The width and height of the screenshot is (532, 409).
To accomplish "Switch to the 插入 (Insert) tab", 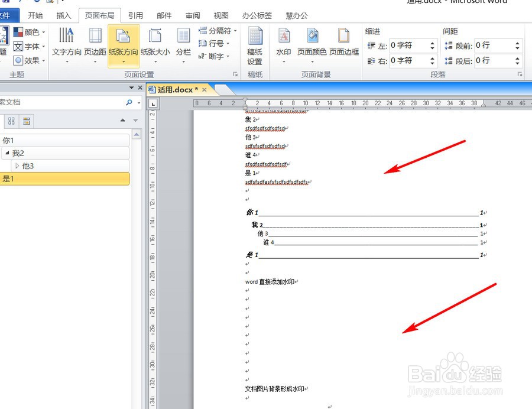I will [x=64, y=15].
